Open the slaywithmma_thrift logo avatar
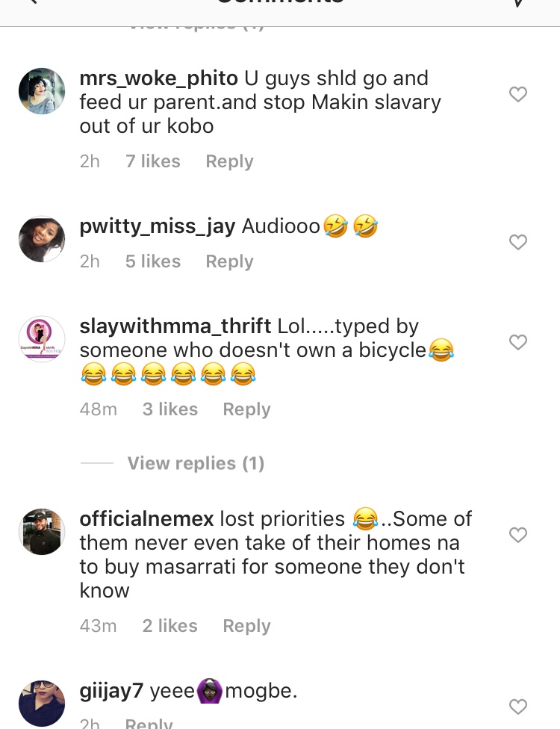Image resolution: width=560 pixels, height=729 pixels. (x=42, y=339)
